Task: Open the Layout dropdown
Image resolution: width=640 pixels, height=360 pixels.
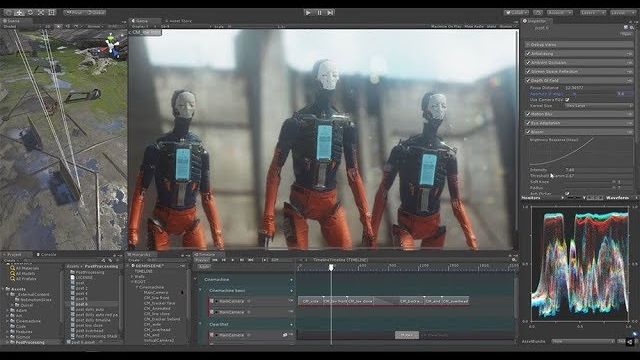Action: click(x=623, y=13)
